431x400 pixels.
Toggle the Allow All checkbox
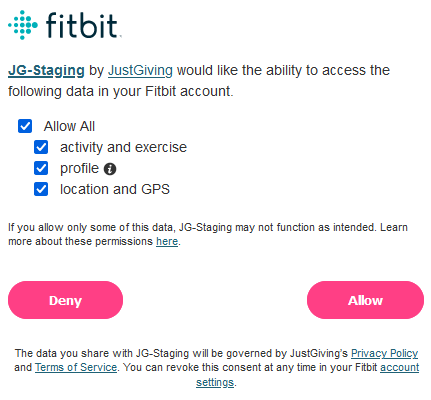click(25, 126)
